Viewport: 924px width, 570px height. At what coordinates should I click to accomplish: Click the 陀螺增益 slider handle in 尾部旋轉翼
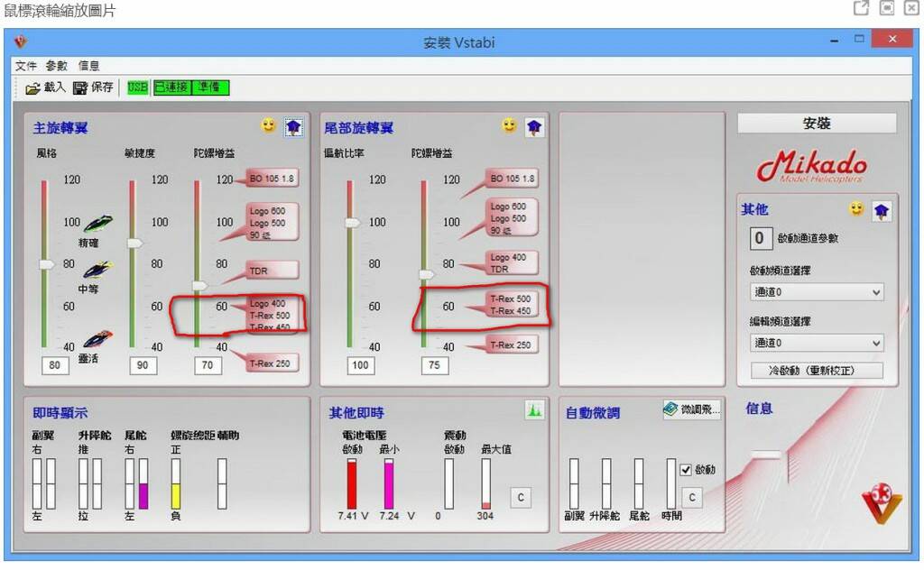pos(426,274)
